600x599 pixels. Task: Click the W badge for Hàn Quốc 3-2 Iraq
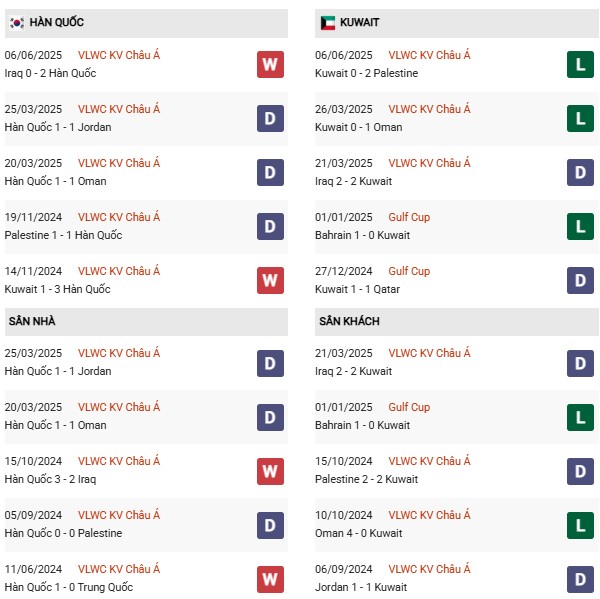click(270, 471)
